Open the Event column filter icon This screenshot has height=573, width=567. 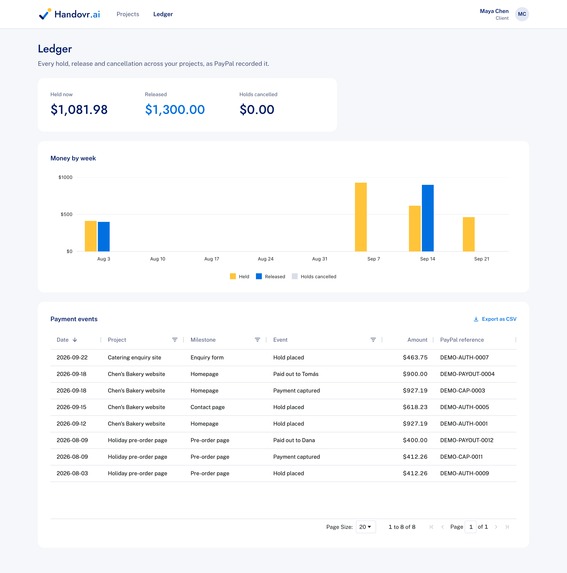[373, 340]
